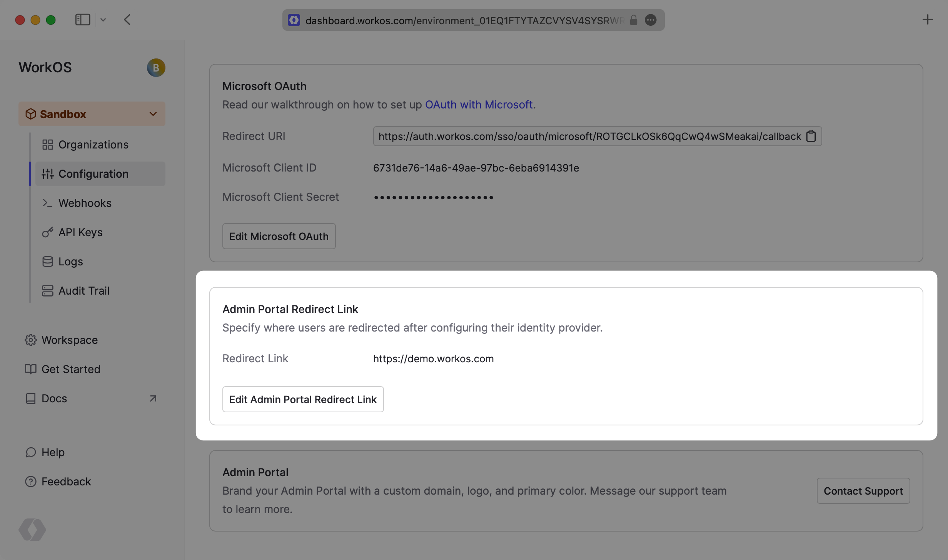Toggle the browser sidebar panel icon

[x=82, y=20]
